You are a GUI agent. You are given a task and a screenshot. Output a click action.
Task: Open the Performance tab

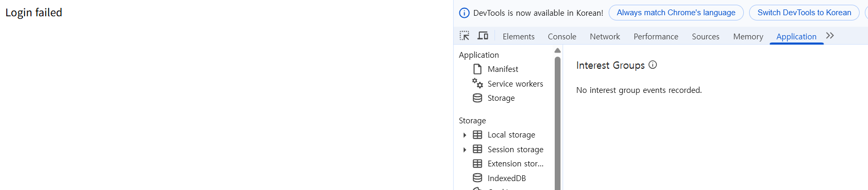click(656, 36)
